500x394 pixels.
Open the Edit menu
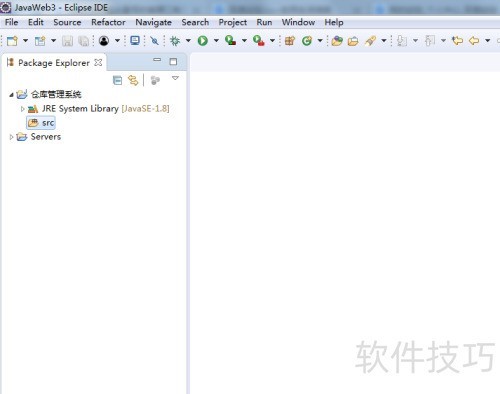coord(36,22)
